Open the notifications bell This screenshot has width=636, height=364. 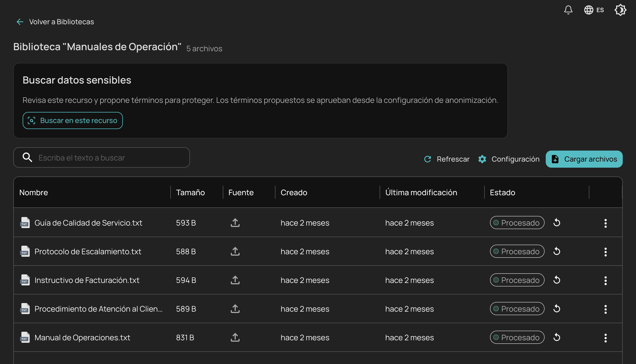[568, 10]
